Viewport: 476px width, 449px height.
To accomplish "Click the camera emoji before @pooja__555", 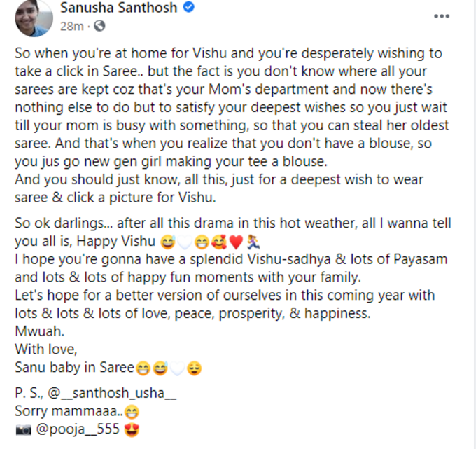I will coord(23,430).
